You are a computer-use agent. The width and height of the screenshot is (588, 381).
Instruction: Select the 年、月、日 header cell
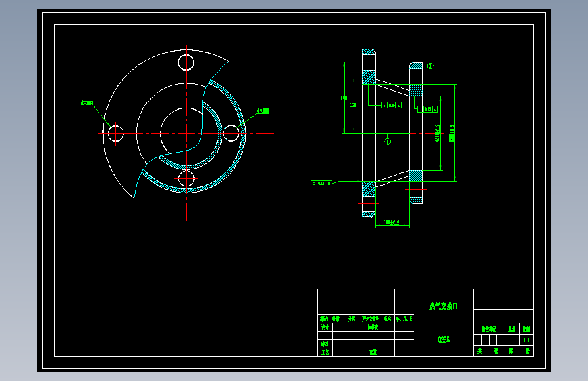click(x=404, y=319)
